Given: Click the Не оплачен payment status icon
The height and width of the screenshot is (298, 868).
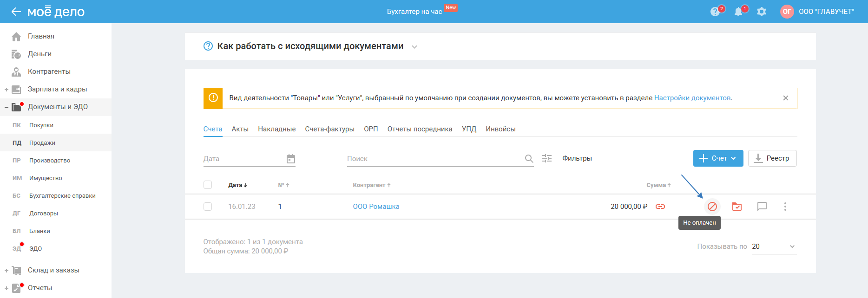Looking at the screenshot, I should tap(712, 207).
